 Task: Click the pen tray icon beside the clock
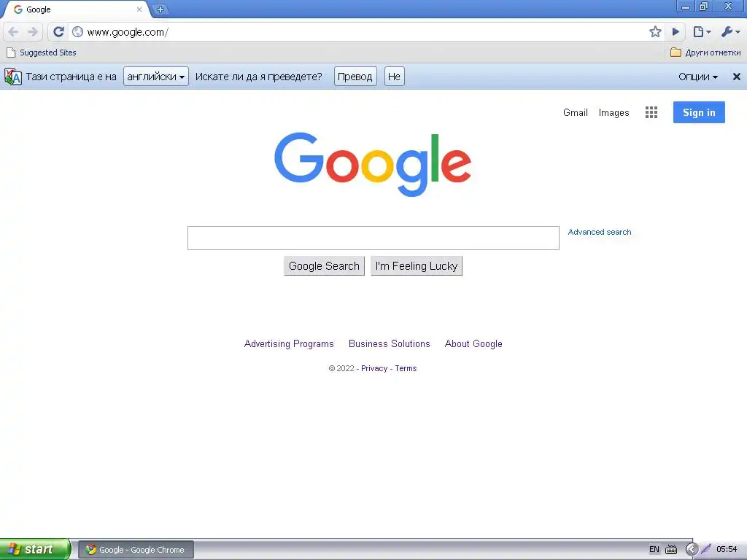tap(706, 549)
